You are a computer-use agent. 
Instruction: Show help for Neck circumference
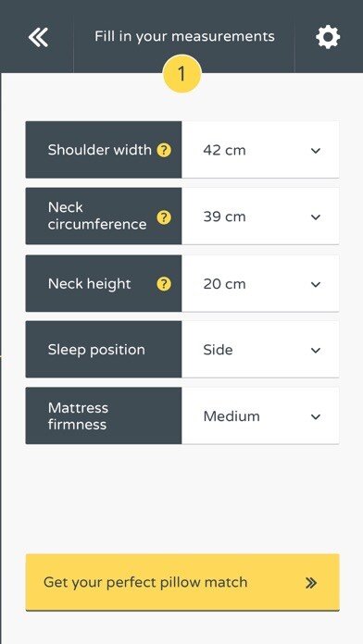164,217
